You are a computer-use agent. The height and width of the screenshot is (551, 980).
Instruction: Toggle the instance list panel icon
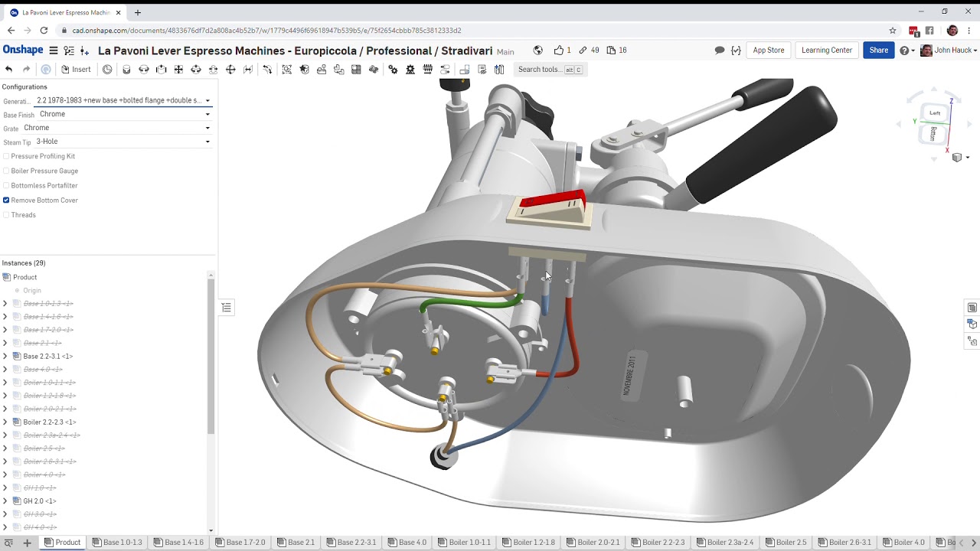[227, 308]
